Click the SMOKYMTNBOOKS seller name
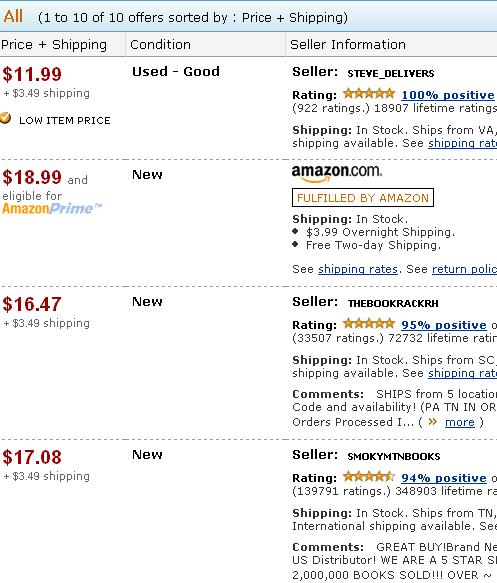The height and width of the screenshot is (583, 497). (394, 457)
